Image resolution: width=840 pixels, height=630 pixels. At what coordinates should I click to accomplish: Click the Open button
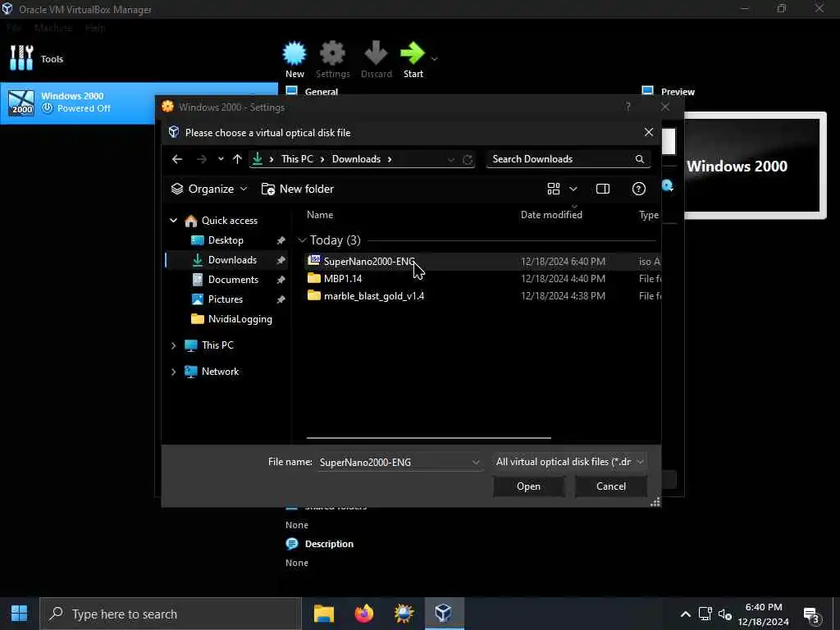528,486
